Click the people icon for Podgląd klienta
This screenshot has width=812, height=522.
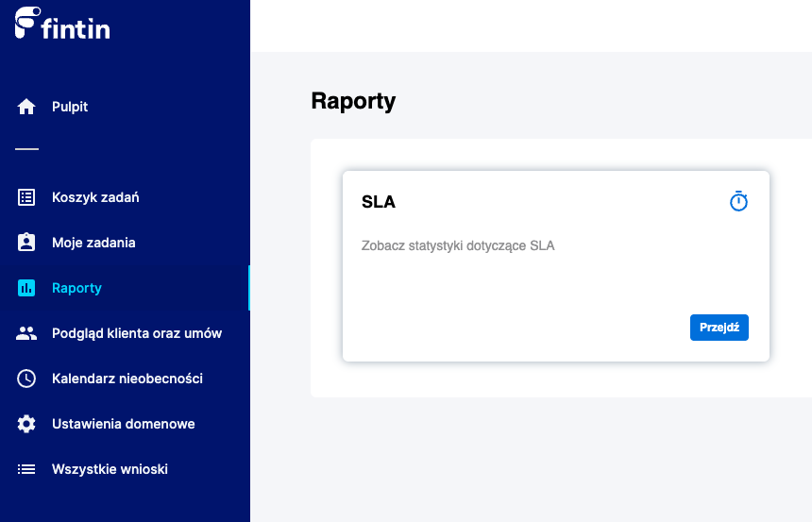tap(26, 333)
